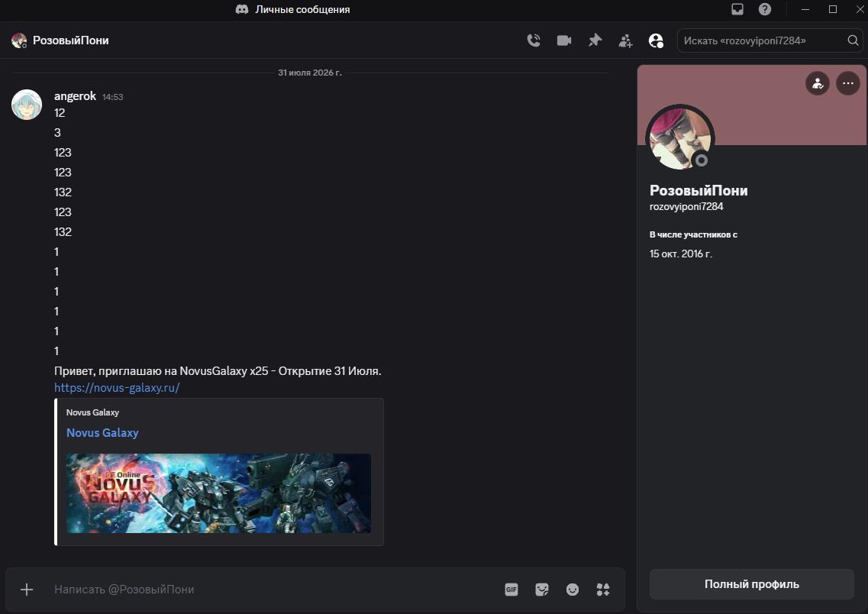Click the rozovyiponi7284 username text in profile
The height and width of the screenshot is (614, 868).
[x=686, y=206]
